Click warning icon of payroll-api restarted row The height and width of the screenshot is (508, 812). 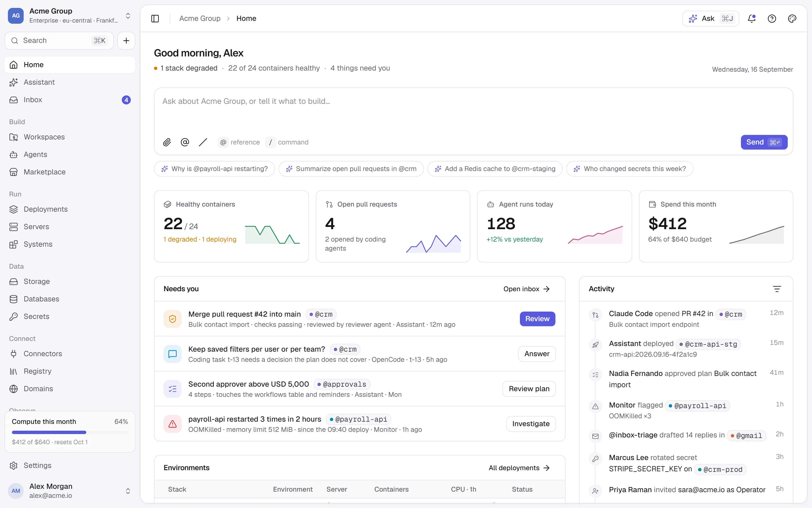(173, 424)
